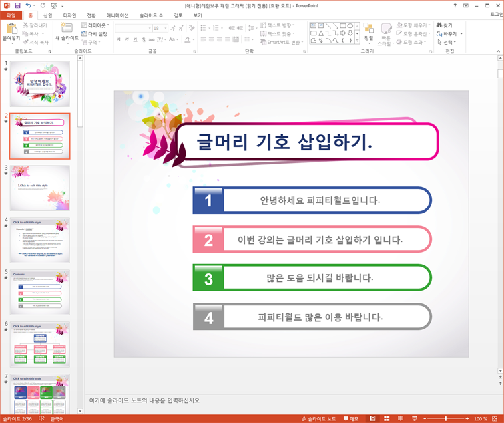
Task: Fit slide to current window icon
Action: point(495,418)
